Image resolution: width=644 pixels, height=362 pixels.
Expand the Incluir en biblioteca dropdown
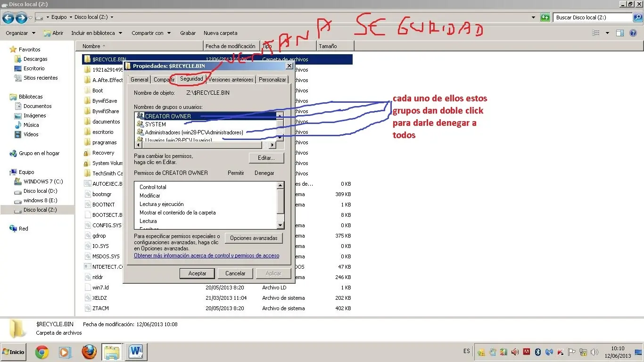97,33
